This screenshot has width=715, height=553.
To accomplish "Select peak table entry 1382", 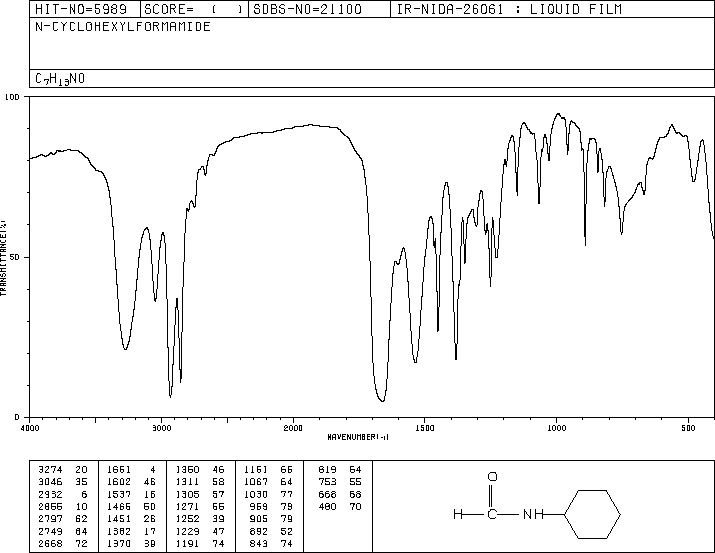I will (119, 531).
